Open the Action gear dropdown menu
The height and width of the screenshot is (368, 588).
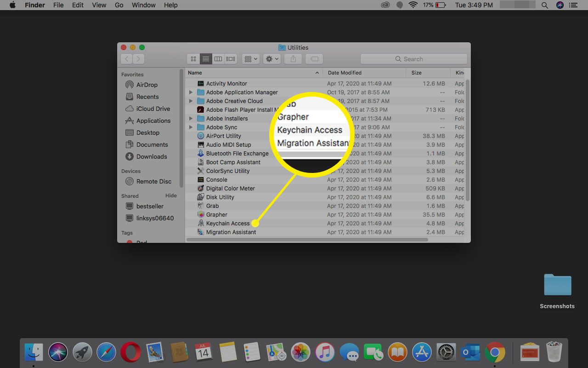pos(272,59)
